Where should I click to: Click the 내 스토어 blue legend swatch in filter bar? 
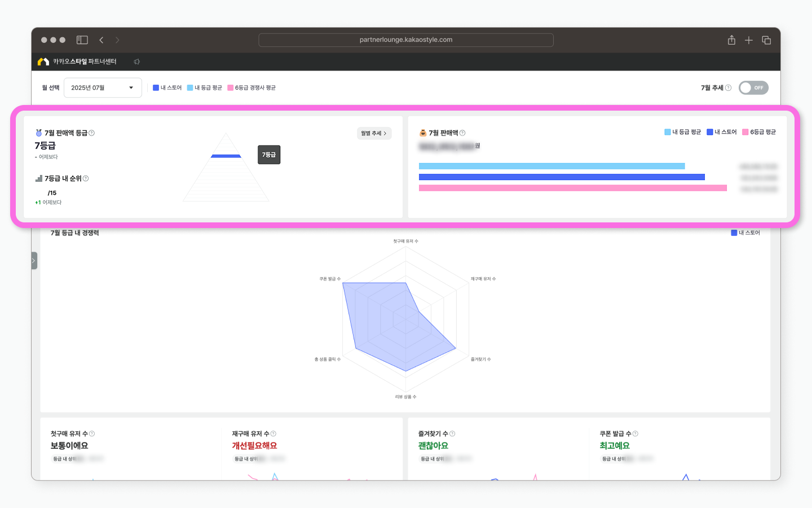tap(156, 87)
